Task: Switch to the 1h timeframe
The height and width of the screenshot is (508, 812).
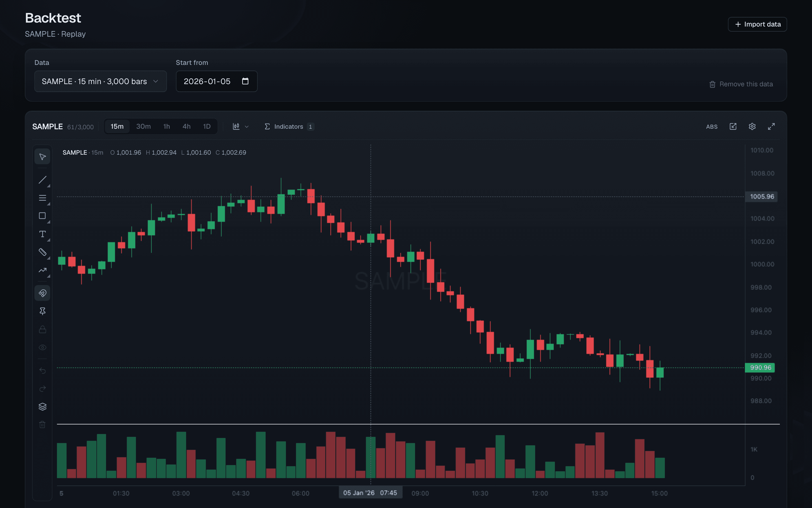Action: pyautogui.click(x=166, y=127)
